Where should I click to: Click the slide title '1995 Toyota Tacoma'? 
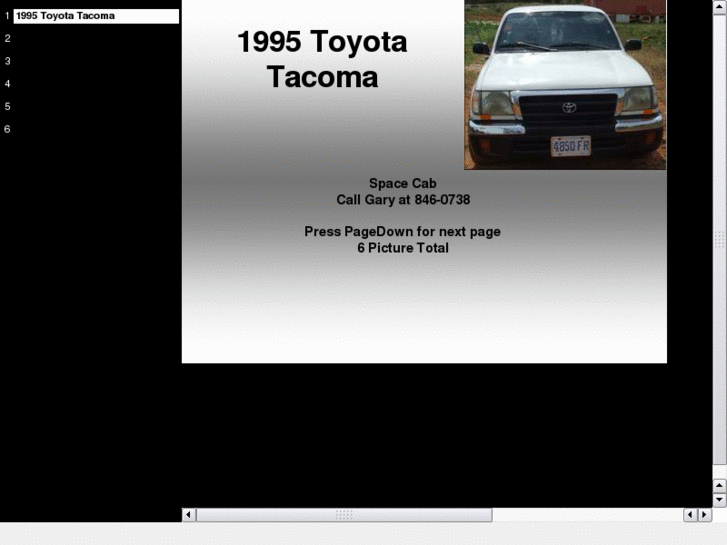pos(322,59)
